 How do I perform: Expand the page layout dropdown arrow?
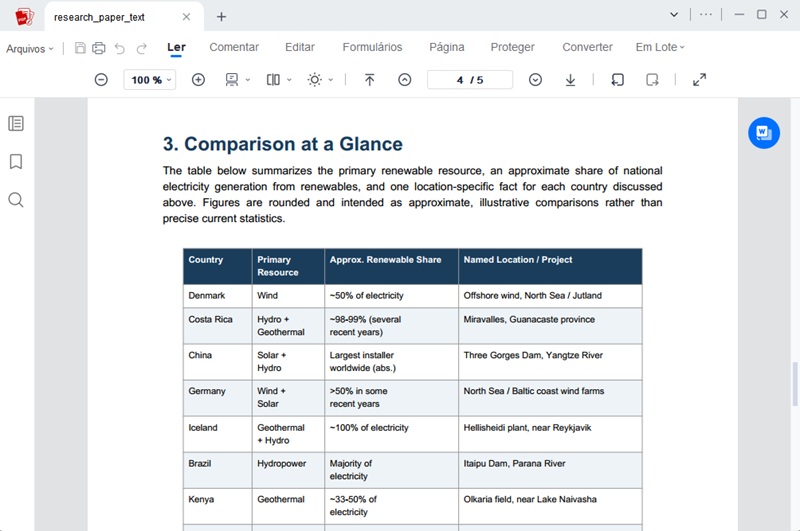tap(289, 80)
